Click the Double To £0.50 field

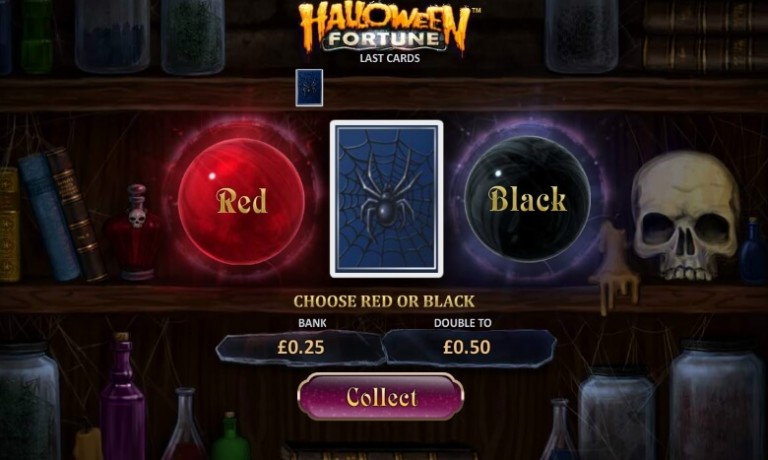(x=467, y=347)
